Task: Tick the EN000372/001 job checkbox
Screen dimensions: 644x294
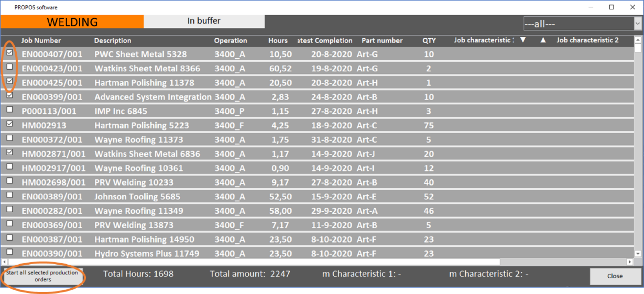Action: [10, 138]
